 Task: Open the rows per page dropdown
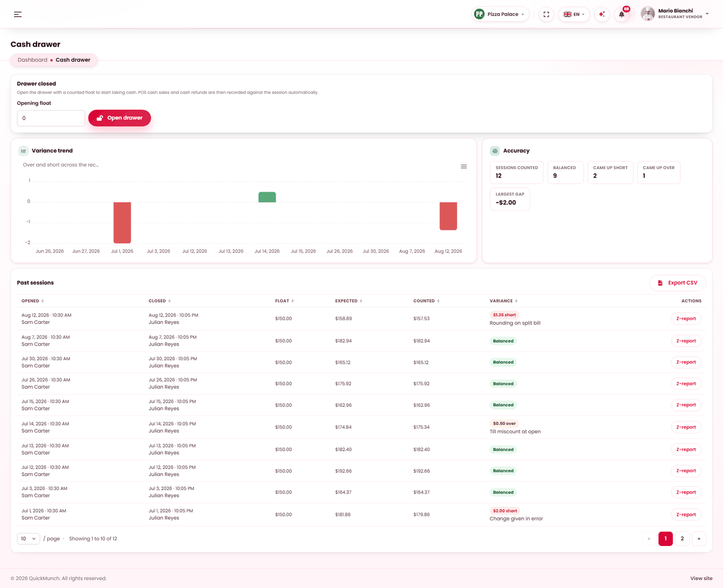(x=29, y=539)
